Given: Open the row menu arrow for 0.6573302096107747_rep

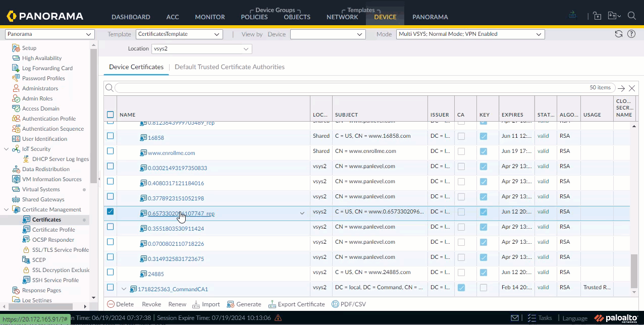Looking at the screenshot, I should [x=302, y=213].
